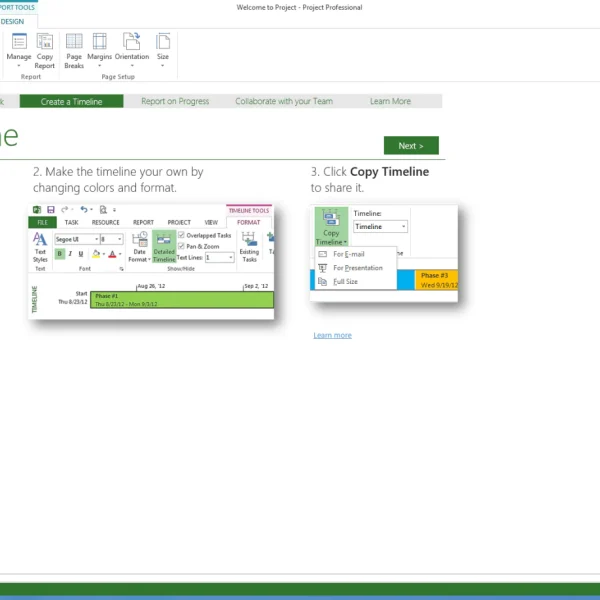Click the Aug 26, '12 timeline marker

pyautogui.click(x=151, y=286)
